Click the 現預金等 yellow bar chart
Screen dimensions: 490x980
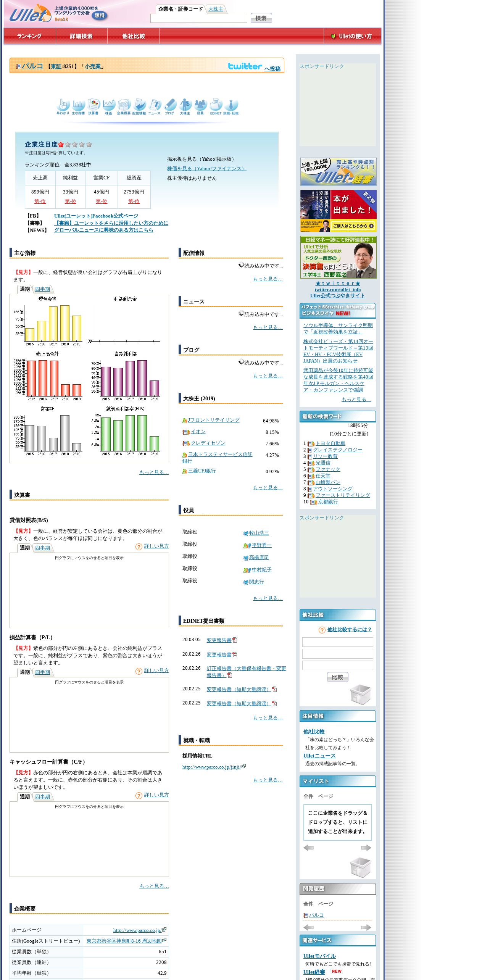point(48,321)
